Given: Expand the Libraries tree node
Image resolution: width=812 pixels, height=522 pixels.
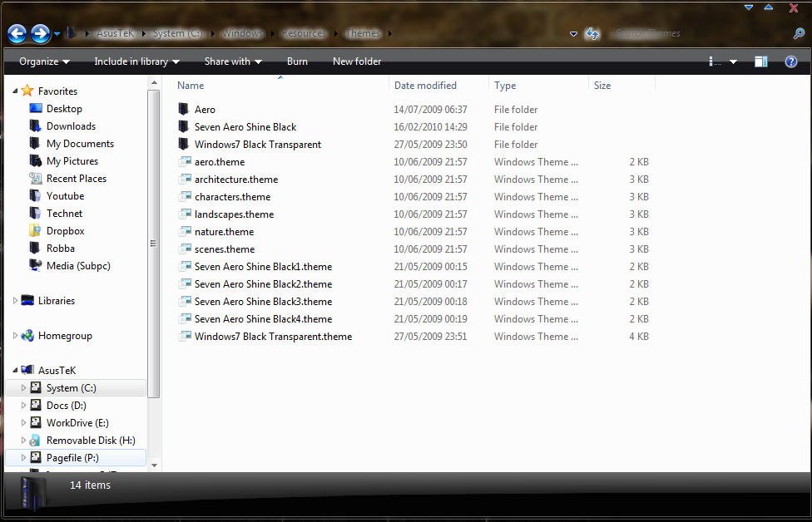Looking at the screenshot, I should (x=15, y=301).
